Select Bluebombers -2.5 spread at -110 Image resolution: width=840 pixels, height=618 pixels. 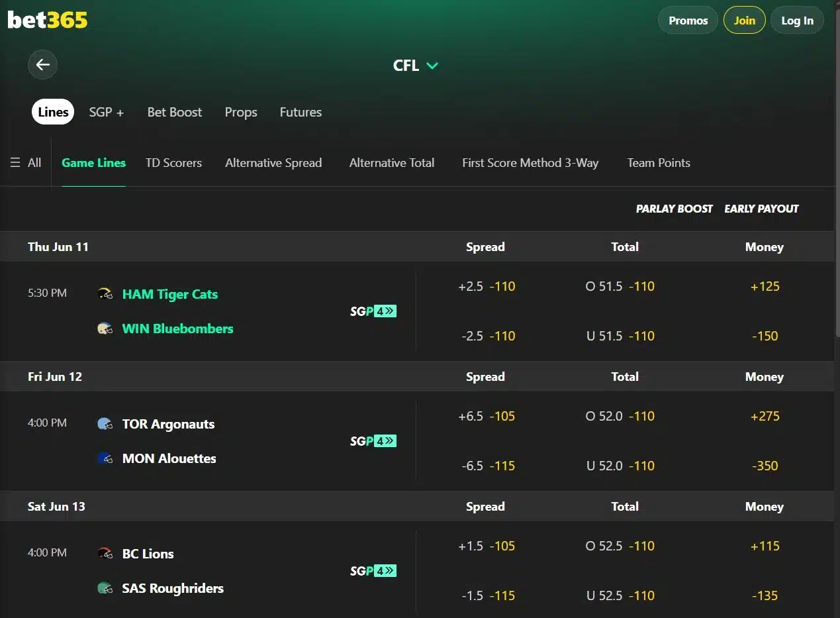[488, 336]
